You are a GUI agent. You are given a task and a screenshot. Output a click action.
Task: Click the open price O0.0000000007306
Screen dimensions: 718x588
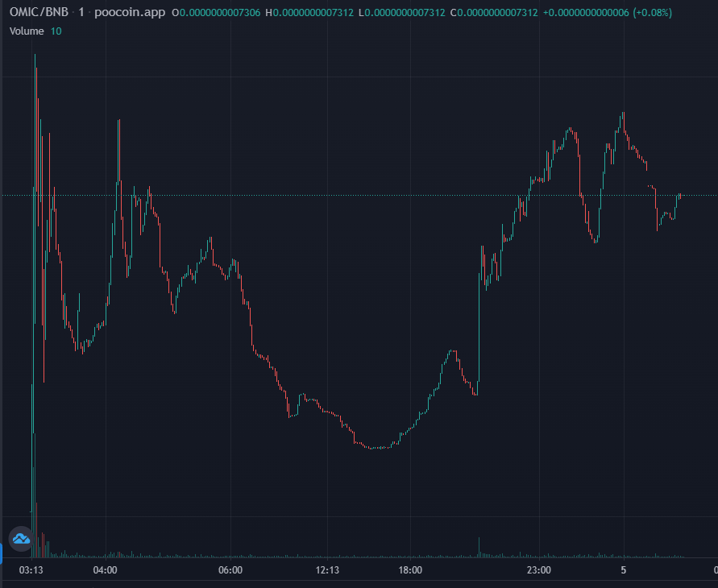click(x=216, y=13)
